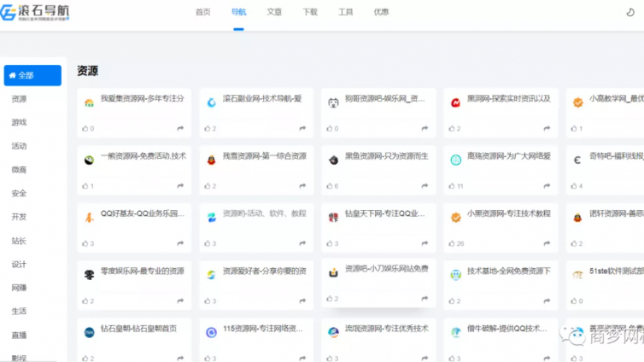This screenshot has width=644, height=362.
Task: Open the 文章 nav tab
Action: pyautogui.click(x=274, y=12)
